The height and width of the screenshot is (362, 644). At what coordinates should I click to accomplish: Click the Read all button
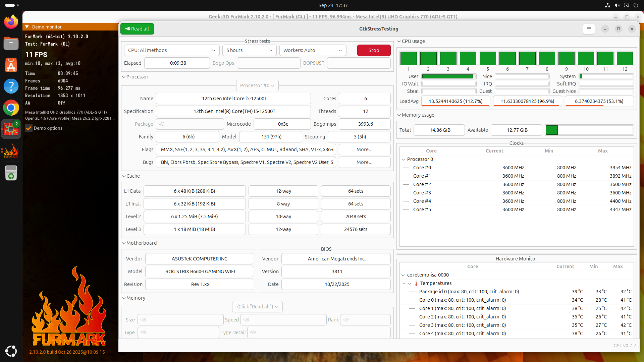click(x=137, y=29)
